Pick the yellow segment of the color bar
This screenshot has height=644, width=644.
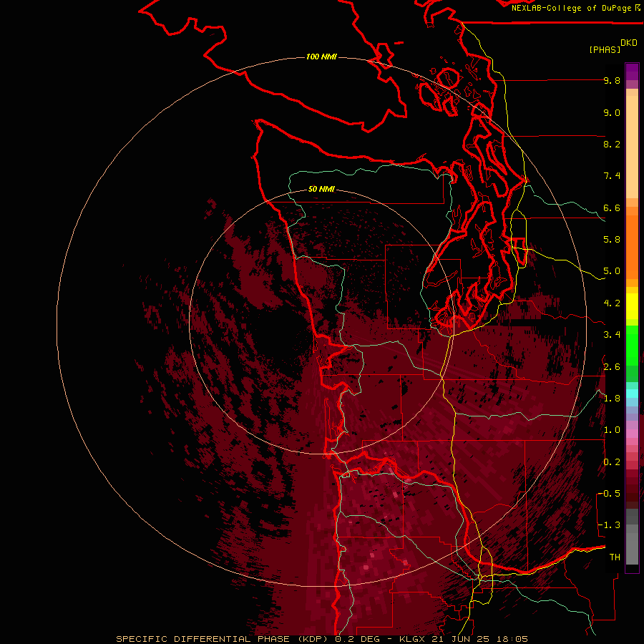click(632, 306)
